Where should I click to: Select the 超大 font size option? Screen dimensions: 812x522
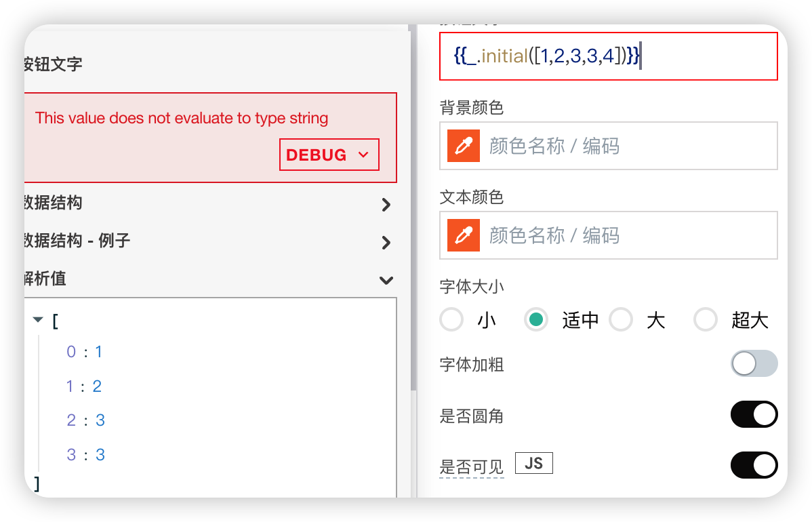[x=706, y=319]
